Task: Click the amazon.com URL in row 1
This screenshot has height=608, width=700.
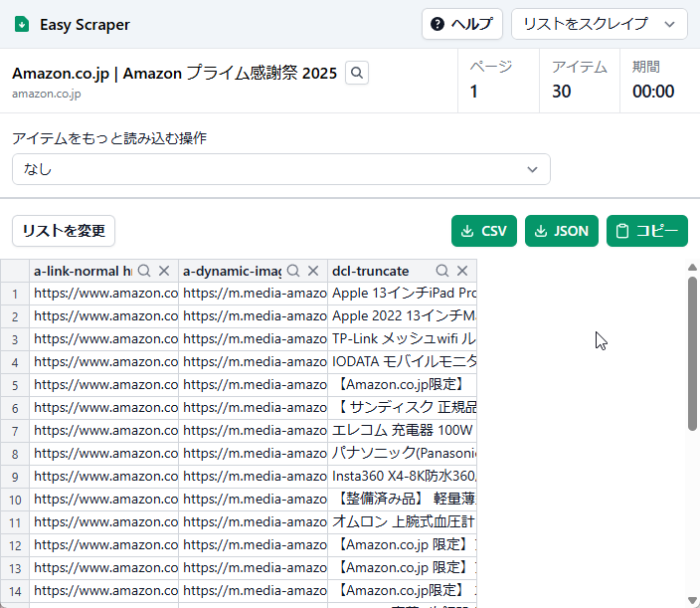Action: pos(104,294)
